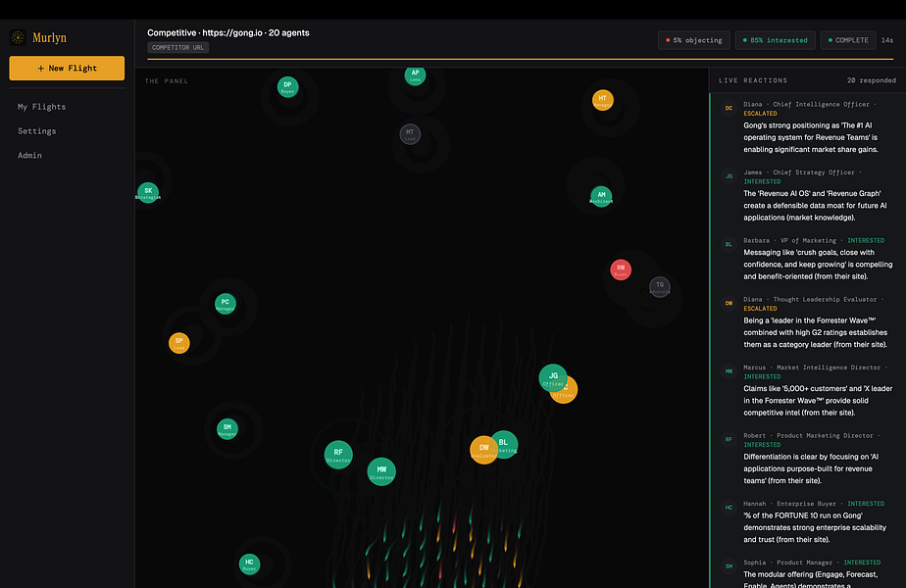Select the HT orange agent node
This screenshot has height=588, width=906.
click(x=603, y=100)
